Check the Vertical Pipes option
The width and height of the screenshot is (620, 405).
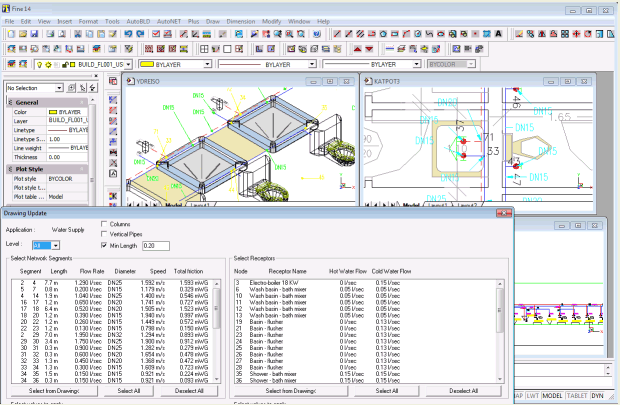(x=103, y=234)
